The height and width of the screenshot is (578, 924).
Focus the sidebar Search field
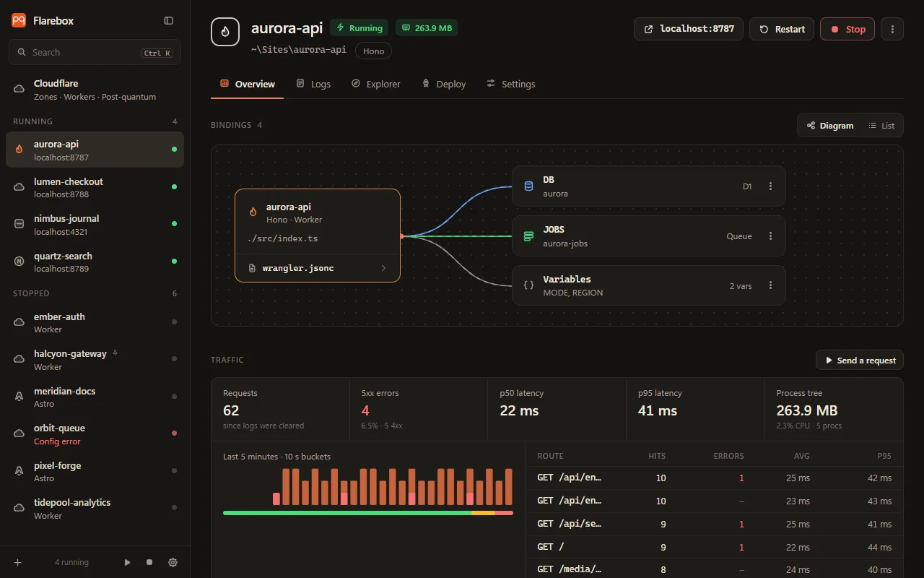click(x=95, y=53)
